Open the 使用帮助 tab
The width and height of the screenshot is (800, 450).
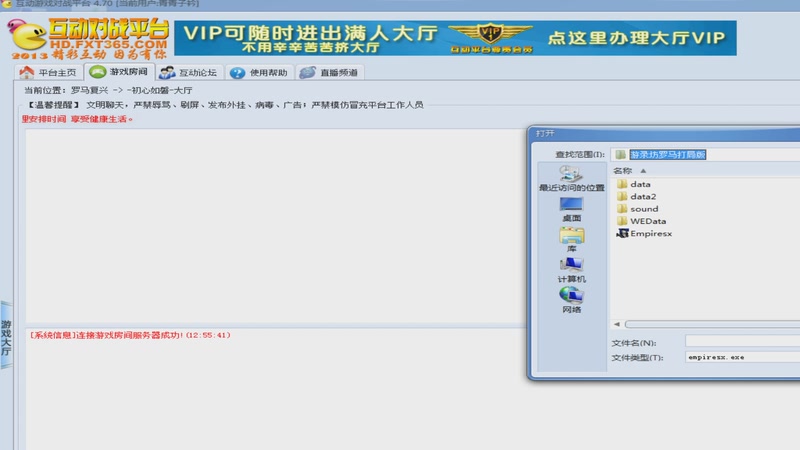coord(259,72)
